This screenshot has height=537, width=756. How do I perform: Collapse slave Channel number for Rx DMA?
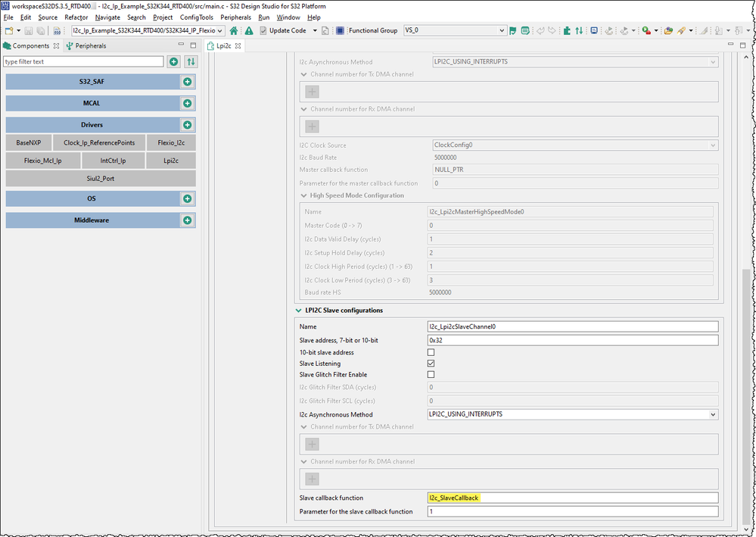(303, 461)
